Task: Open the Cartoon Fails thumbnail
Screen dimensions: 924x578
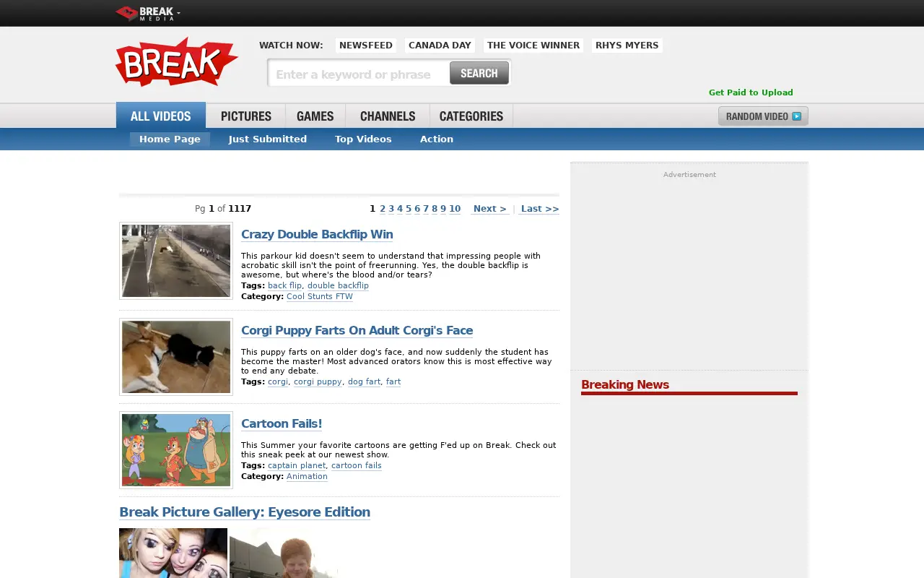Action: click(176, 450)
